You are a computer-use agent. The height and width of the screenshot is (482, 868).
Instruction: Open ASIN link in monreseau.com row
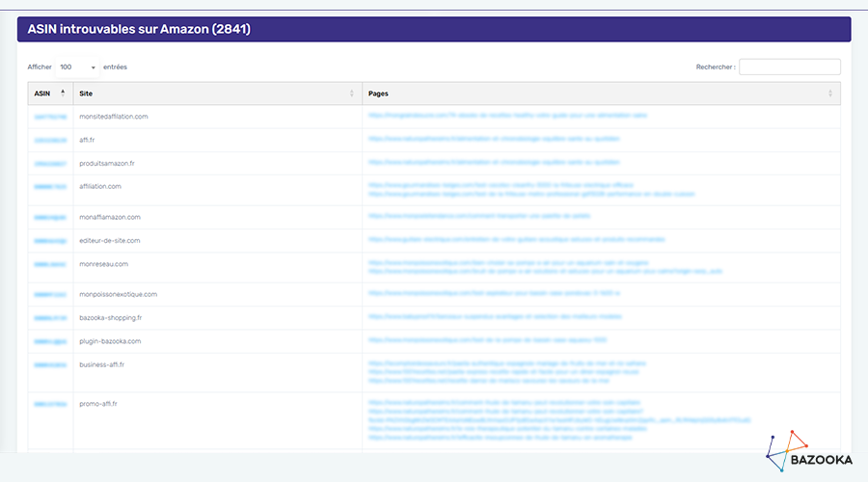click(x=50, y=264)
